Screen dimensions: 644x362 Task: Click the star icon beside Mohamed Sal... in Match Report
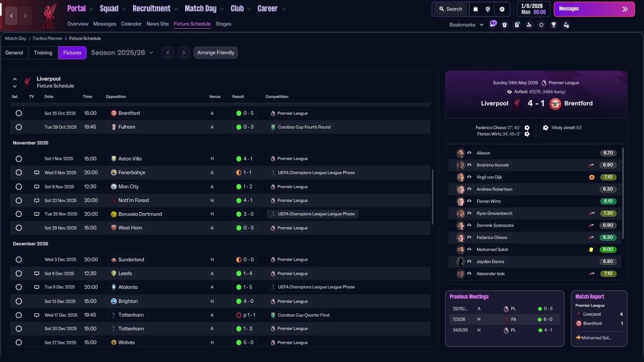pyautogui.click(x=579, y=338)
